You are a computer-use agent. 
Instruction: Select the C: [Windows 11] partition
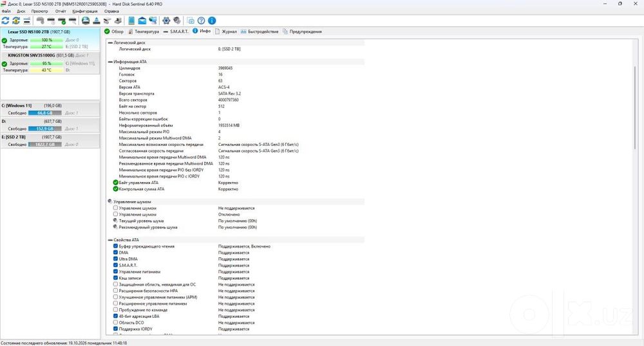50,109
